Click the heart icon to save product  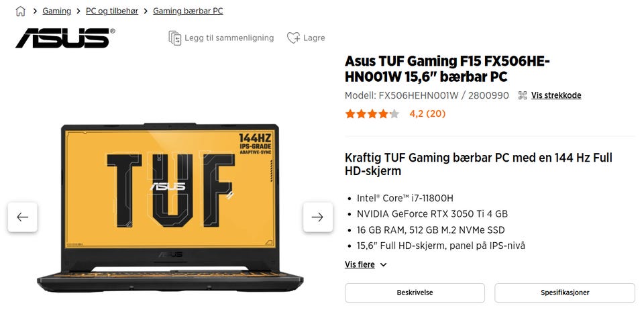click(x=293, y=38)
